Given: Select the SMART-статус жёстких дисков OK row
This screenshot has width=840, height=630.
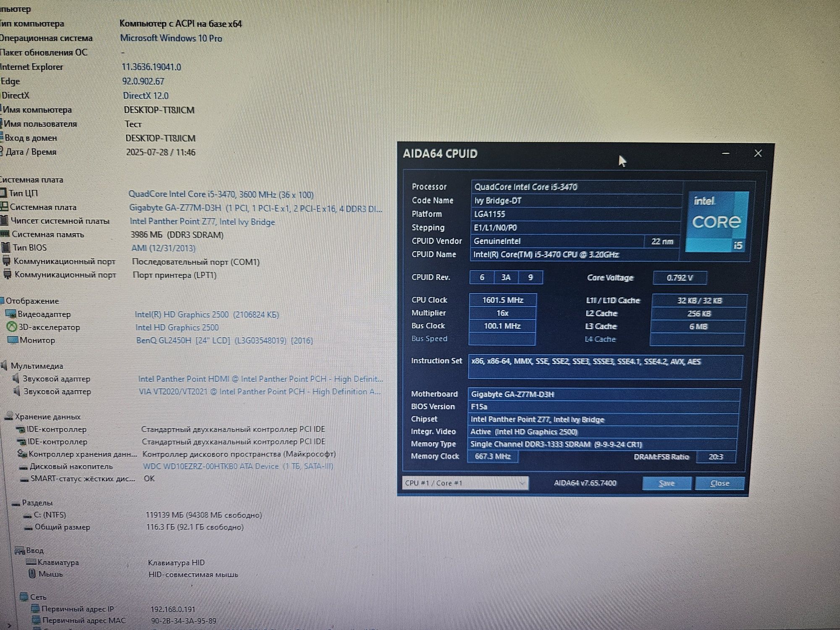Looking at the screenshot, I should tap(87, 478).
